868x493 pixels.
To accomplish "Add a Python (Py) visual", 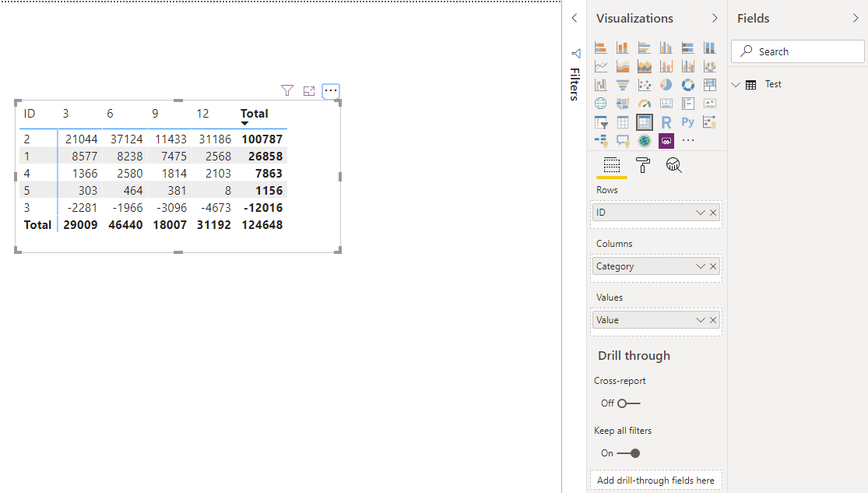I will (x=687, y=122).
